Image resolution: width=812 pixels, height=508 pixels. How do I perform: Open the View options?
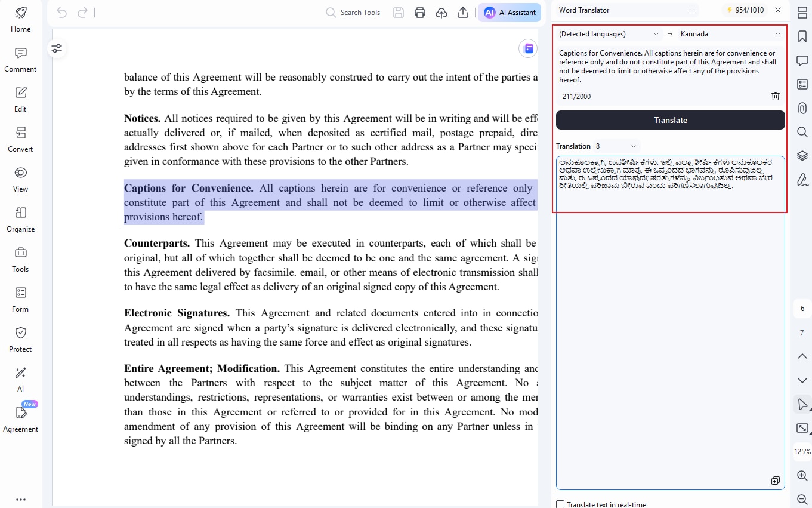(x=20, y=180)
